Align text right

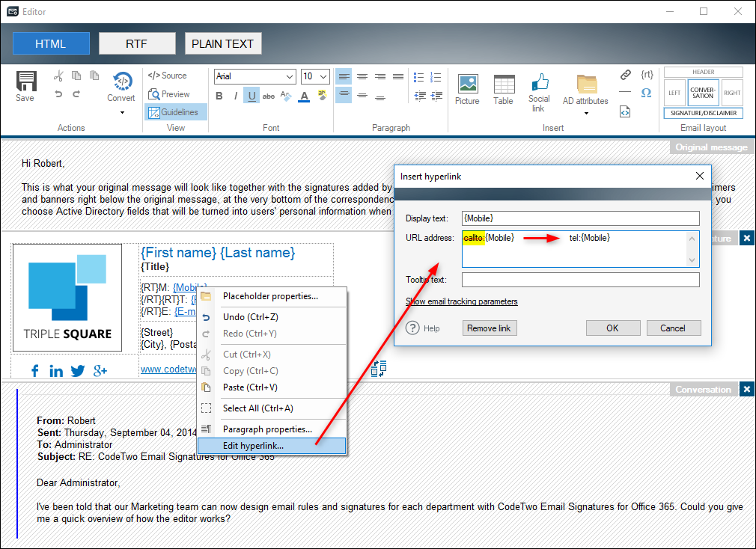[x=380, y=76]
